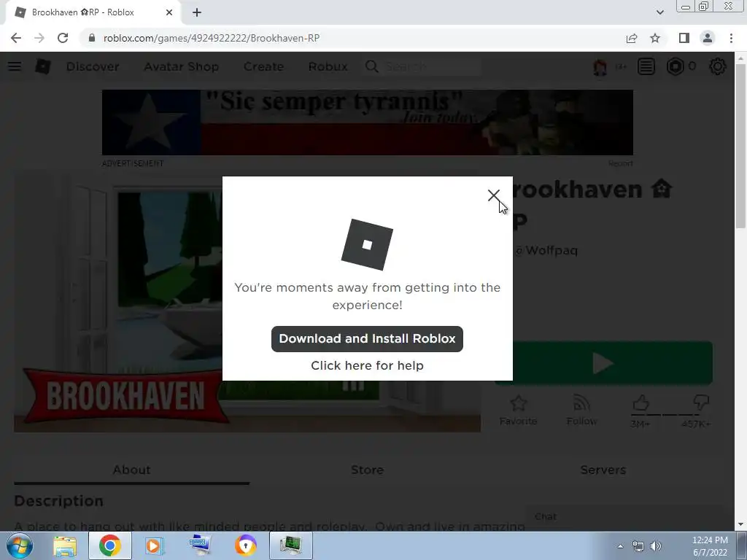Image resolution: width=747 pixels, height=560 pixels.
Task: Open the Create menu item
Action: (263, 66)
